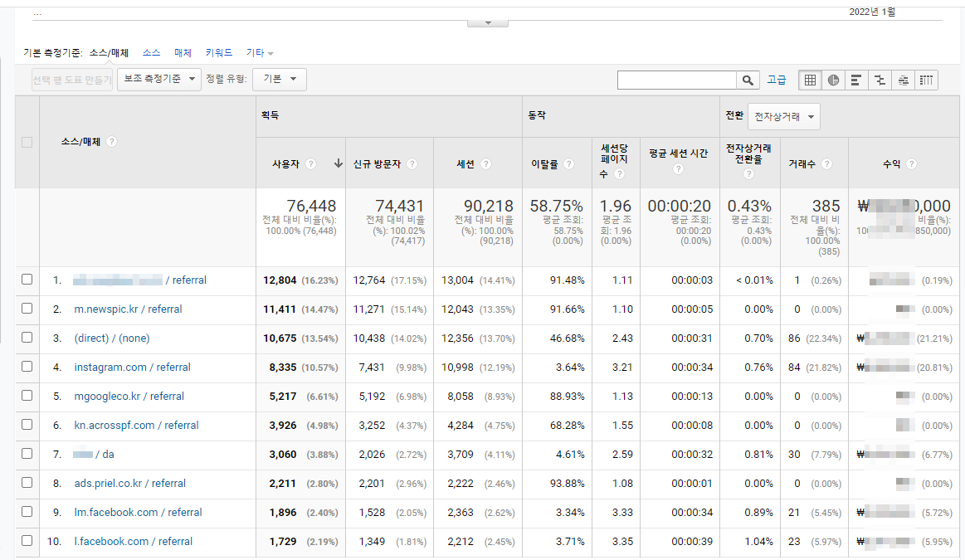Select the pivot table view icon

[x=926, y=80]
